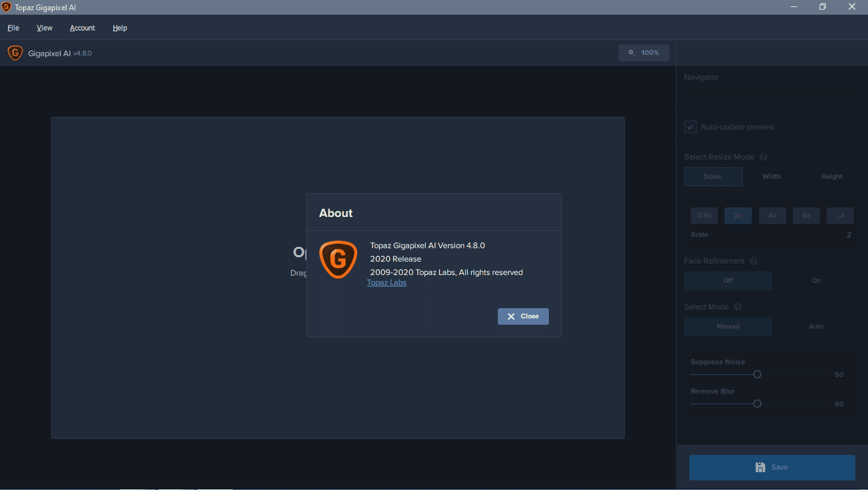Click the 100% zoom button
The height and width of the screenshot is (490, 868).
643,53
